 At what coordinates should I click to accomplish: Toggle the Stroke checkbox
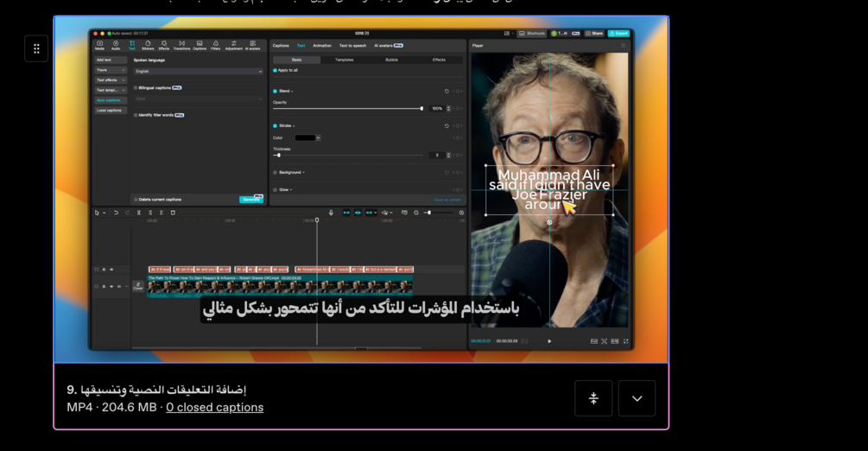276,126
